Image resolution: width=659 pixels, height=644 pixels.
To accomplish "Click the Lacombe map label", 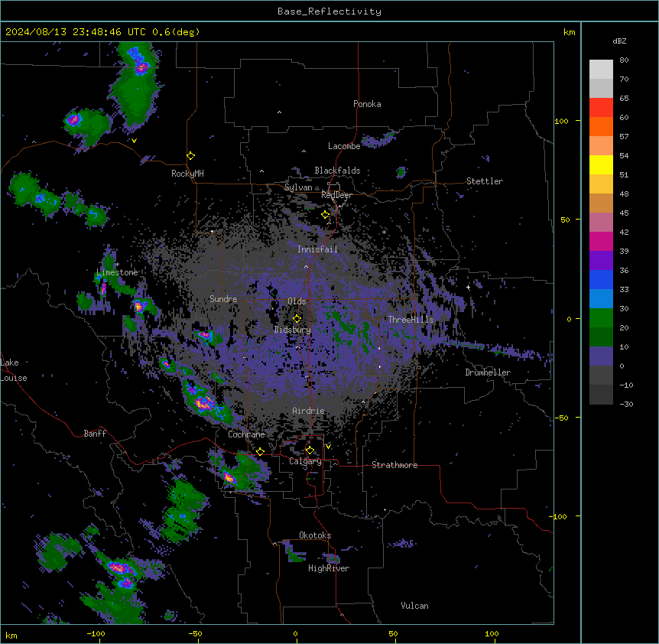I will (344, 146).
